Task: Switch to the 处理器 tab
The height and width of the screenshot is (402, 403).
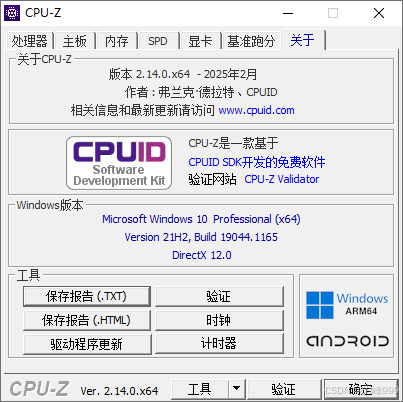Action: point(29,41)
